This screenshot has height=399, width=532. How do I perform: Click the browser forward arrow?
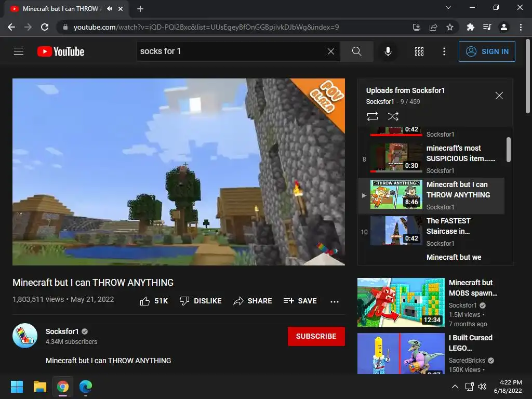[x=28, y=27]
